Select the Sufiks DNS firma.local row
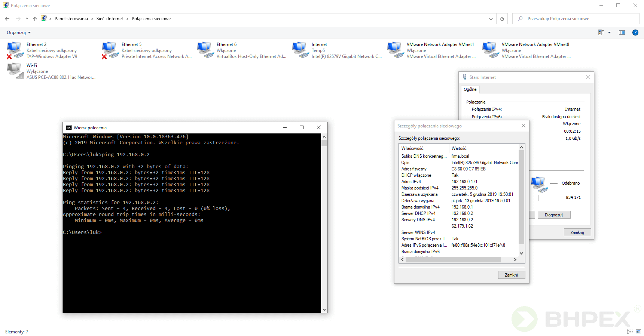The image size is (644, 336). (x=459, y=156)
